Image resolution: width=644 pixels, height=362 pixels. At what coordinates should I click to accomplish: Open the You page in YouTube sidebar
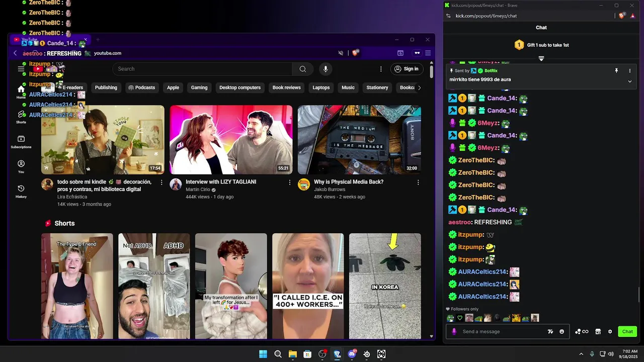point(21,166)
